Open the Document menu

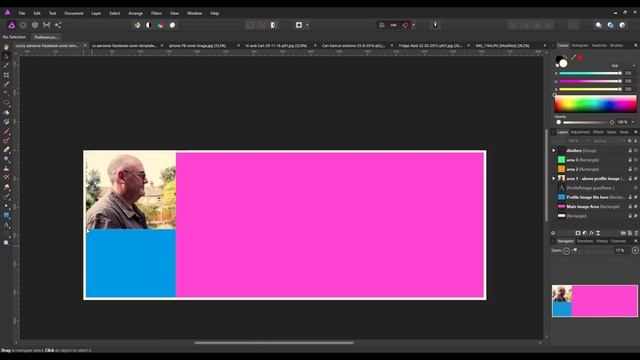(73, 13)
